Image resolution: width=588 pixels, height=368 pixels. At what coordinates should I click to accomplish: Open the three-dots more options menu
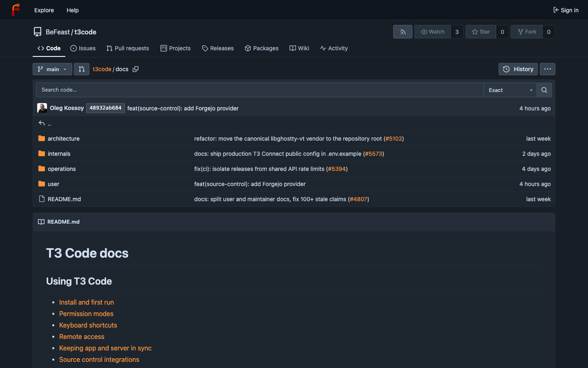(x=548, y=69)
